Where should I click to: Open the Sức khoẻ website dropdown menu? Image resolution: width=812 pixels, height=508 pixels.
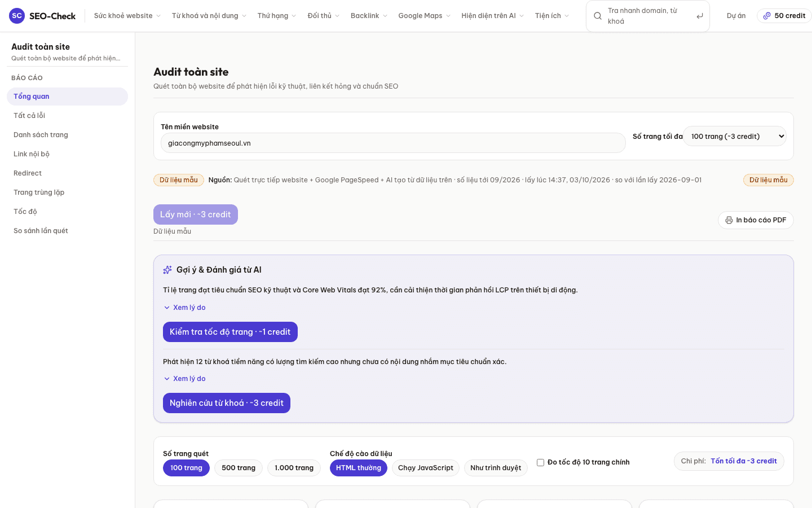tap(127, 16)
